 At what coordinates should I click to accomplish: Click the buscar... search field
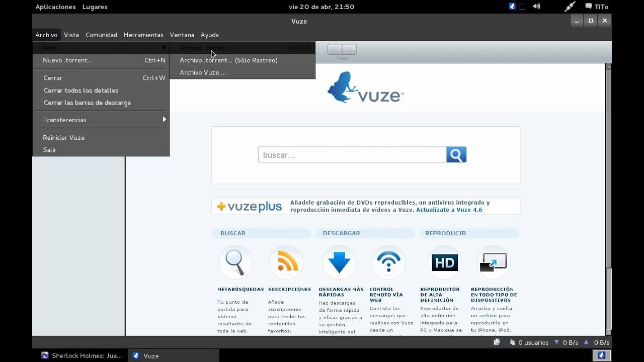click(352, 154)
